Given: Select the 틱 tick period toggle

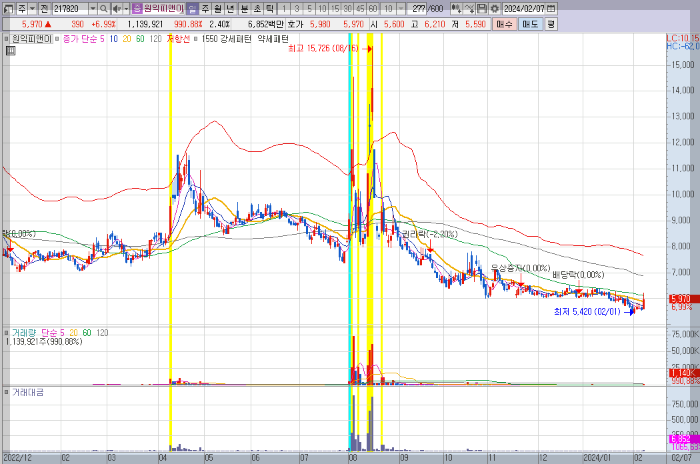Looking at the screenshot, I should 270,8.
